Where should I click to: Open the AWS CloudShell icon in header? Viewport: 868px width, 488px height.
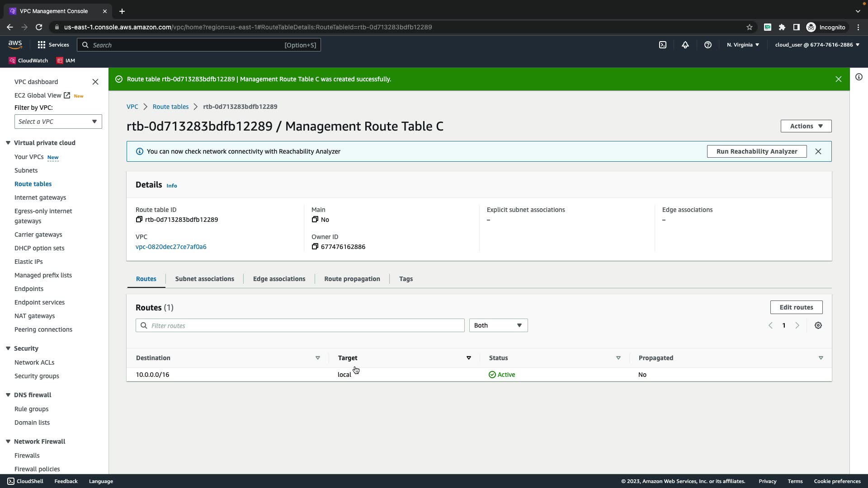pos(663,45)
